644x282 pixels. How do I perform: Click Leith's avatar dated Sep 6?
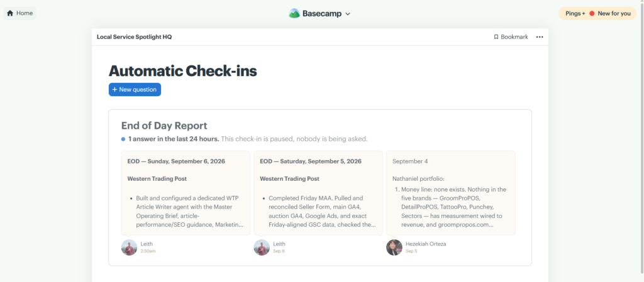pos(262,247)
